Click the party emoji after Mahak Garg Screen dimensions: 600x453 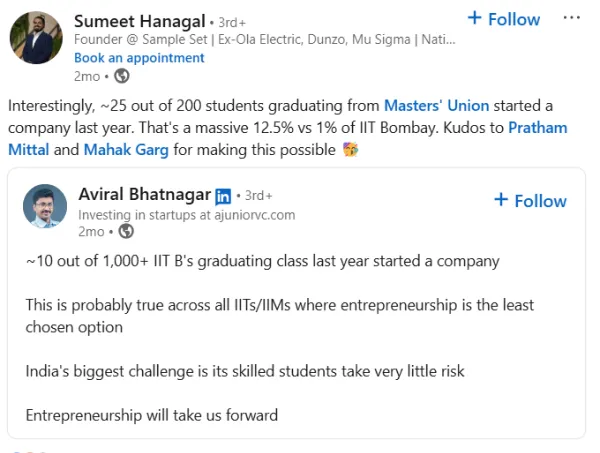coord(351,150)
